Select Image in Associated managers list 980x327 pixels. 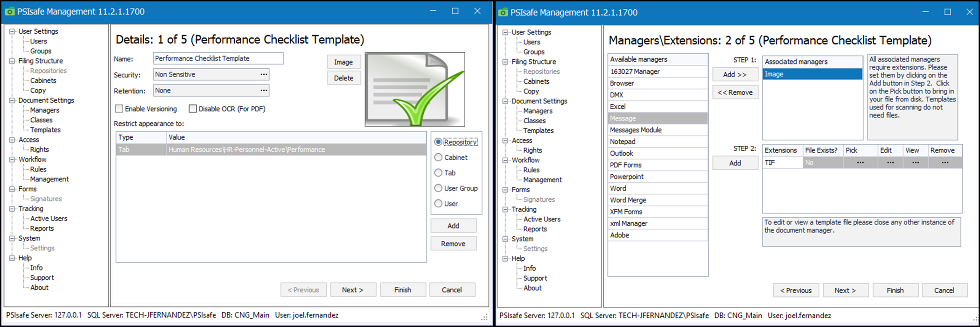812,74
